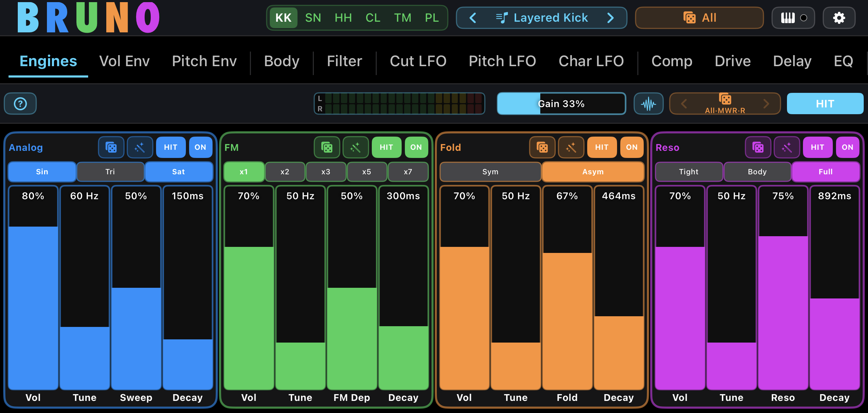Open the help question mark
Image resolution: width=868 pixels, height=413 pixels.
point(20,104)
